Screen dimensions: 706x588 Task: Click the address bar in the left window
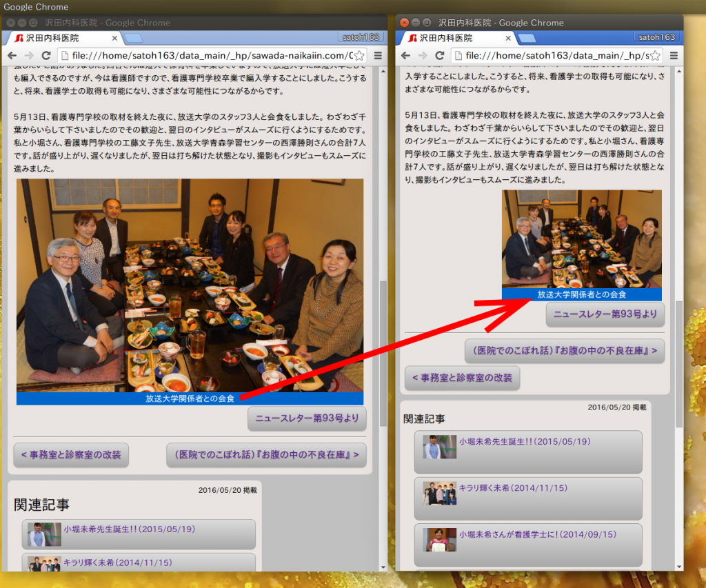(x=207, y=55)
